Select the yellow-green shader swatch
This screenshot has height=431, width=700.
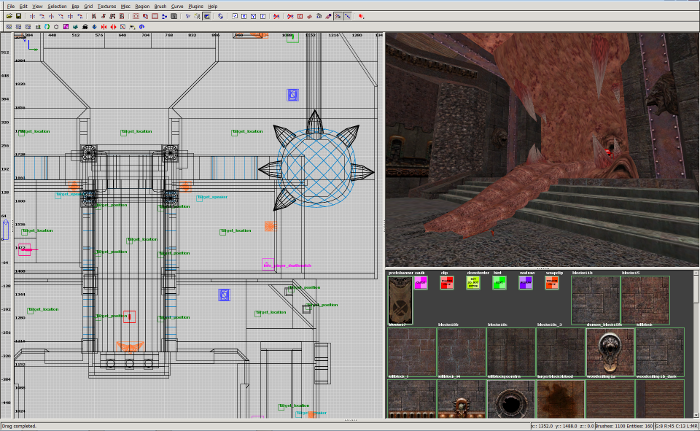click(x=473, y=283)
